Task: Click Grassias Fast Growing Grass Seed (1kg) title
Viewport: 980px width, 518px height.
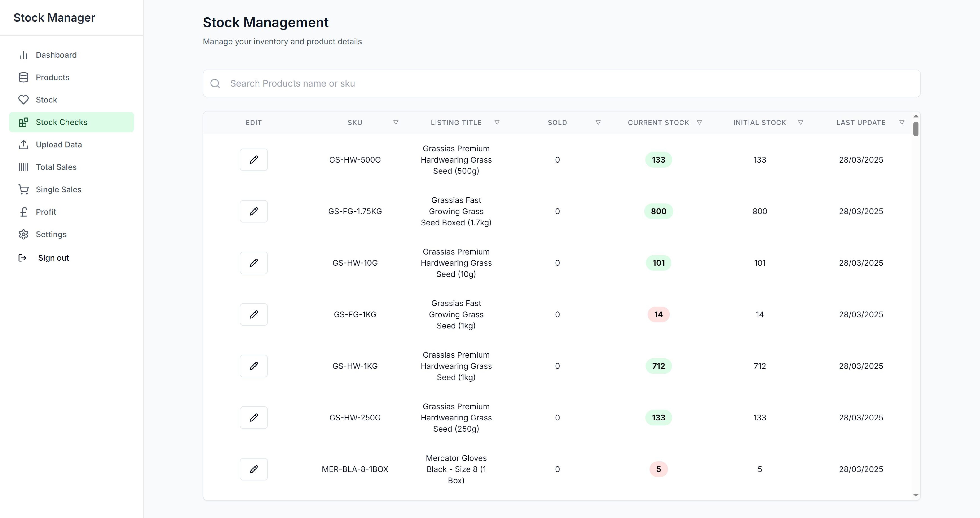Action: pos(456,315)
